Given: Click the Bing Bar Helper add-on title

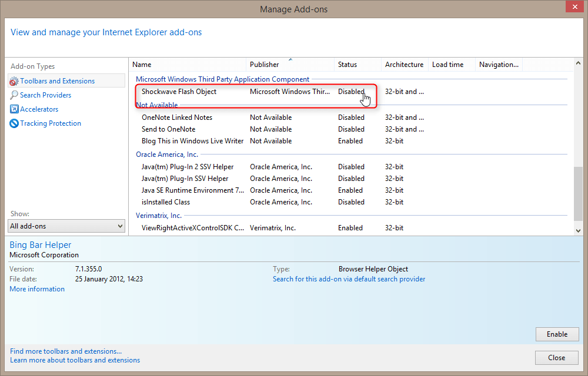Looking at the screenshot, I should [x=40, y=244].
